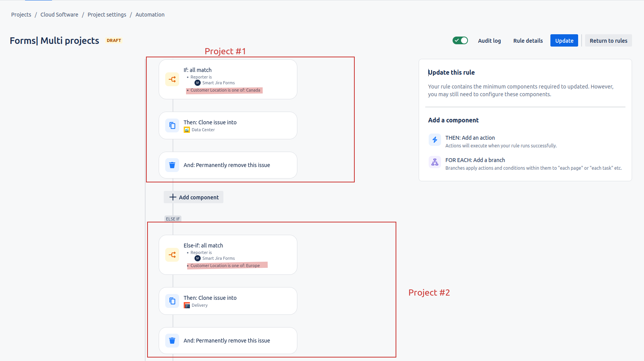This screenshot has height=361, width=644.
Task: Click Return to rules button
Action: (608, 41)
